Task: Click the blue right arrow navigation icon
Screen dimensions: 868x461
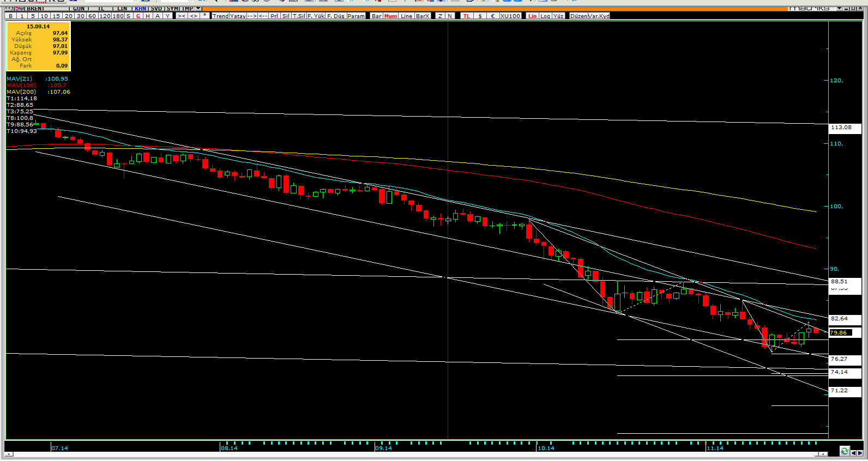Action: pyautogui.click(x=860, y=453)
